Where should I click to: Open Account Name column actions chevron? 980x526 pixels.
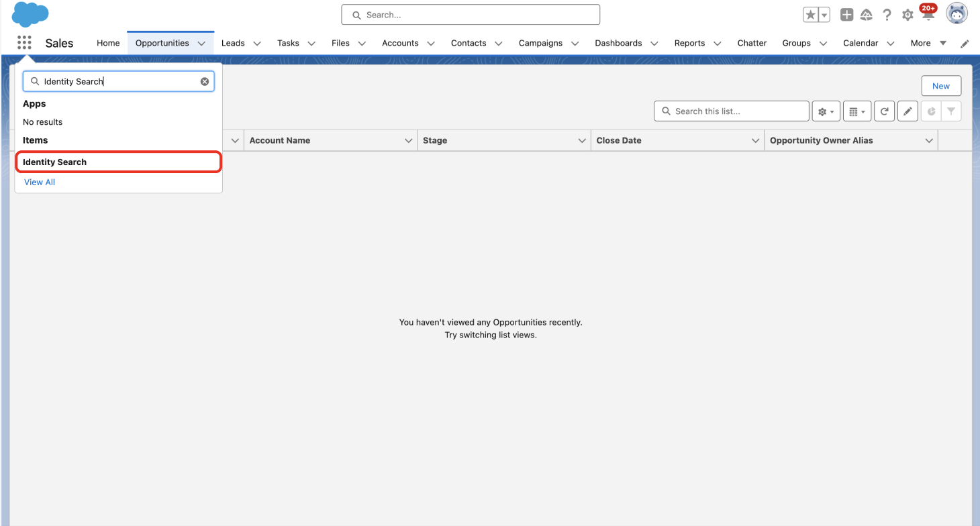409,141
